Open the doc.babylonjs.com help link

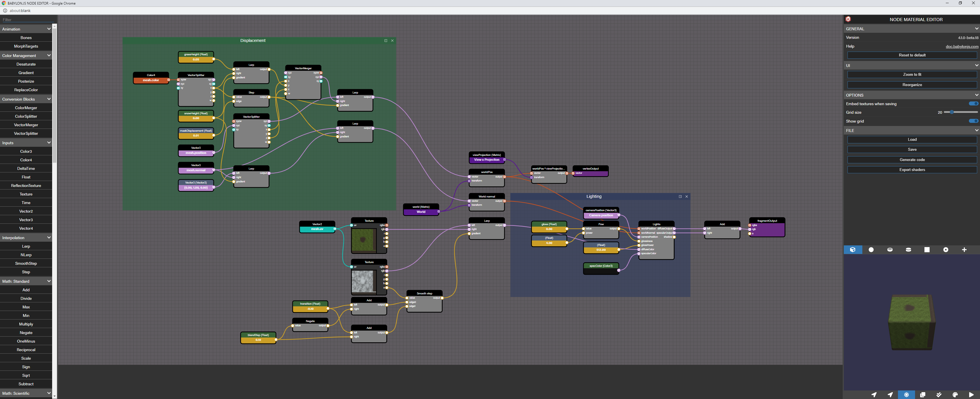tap(962, 46)
